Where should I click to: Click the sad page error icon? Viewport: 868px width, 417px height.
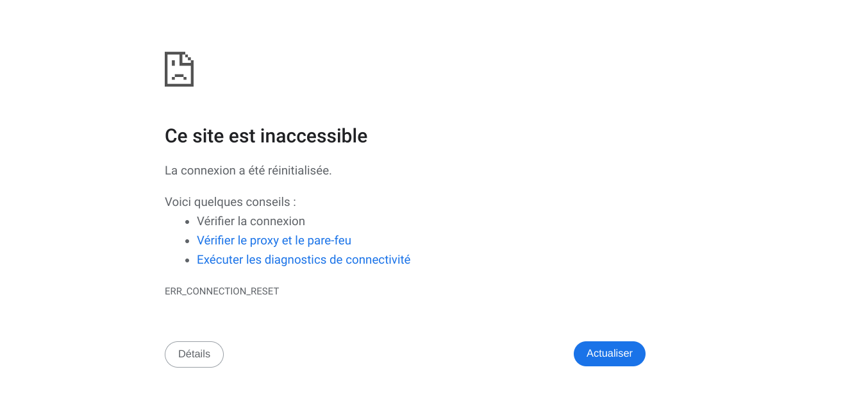click(x=179, y=69)
